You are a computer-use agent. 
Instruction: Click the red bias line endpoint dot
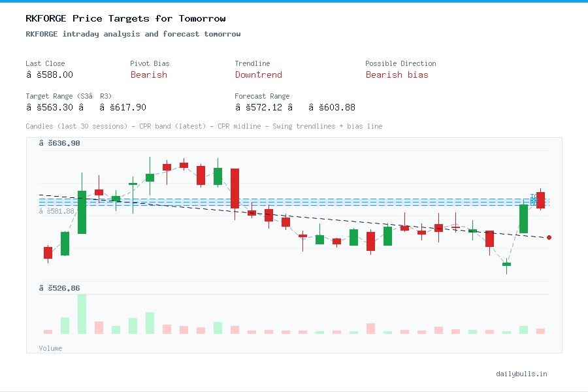point(549,237)
